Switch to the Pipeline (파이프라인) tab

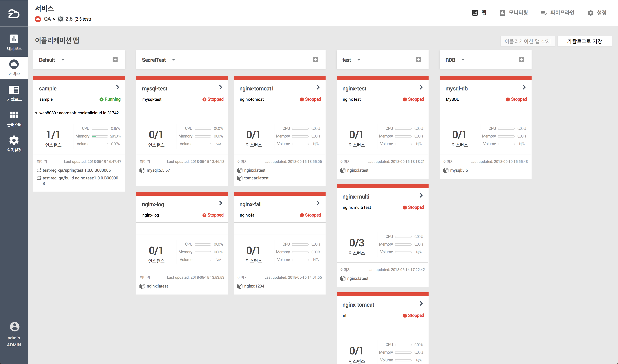pyautogui.click(x=557, y=13)
